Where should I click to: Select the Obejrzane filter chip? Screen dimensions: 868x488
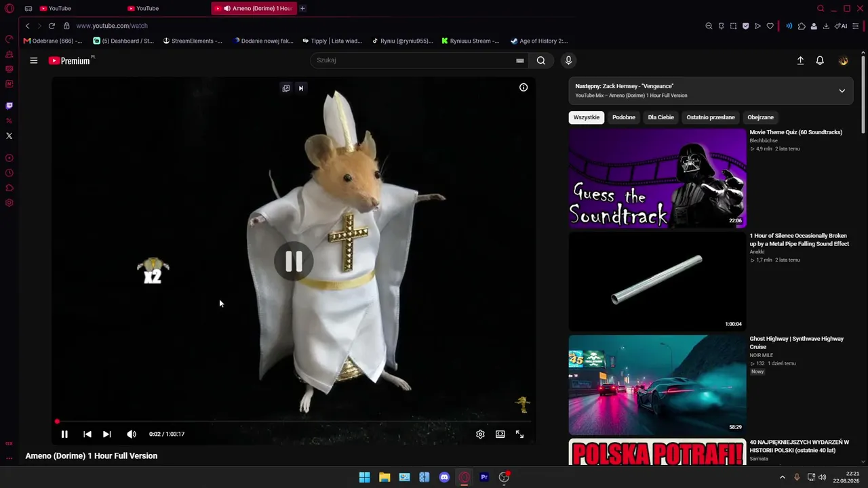click(760, 117)
